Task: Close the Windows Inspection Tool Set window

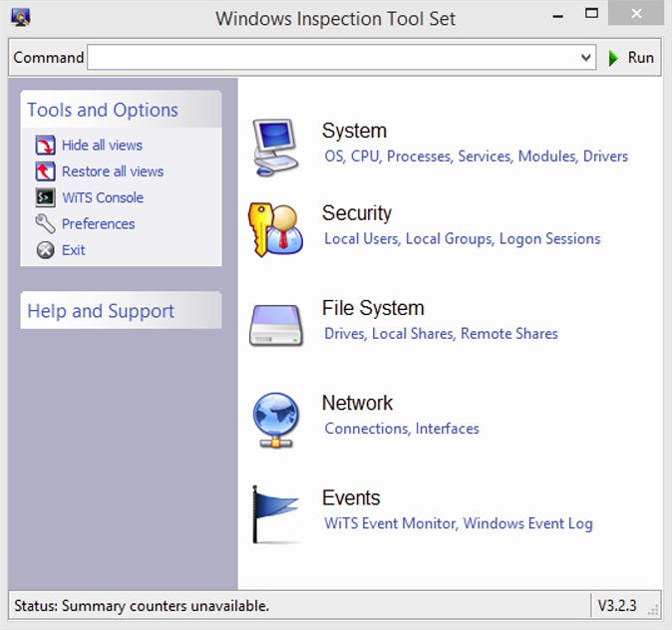Action: pyautogui.click(x=636, y=14)
